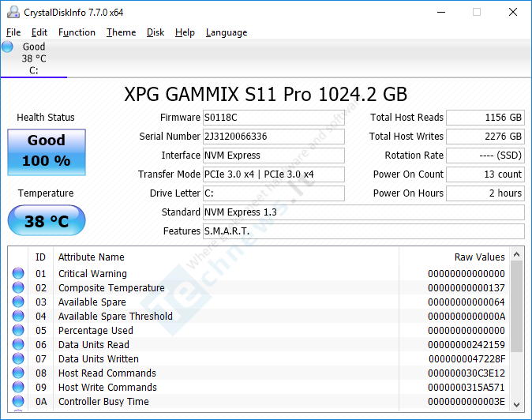Click status orb for Controller Busy Time row
This screenshot has height=420, width=532.
pyautogui.click(x=18, y=402)
